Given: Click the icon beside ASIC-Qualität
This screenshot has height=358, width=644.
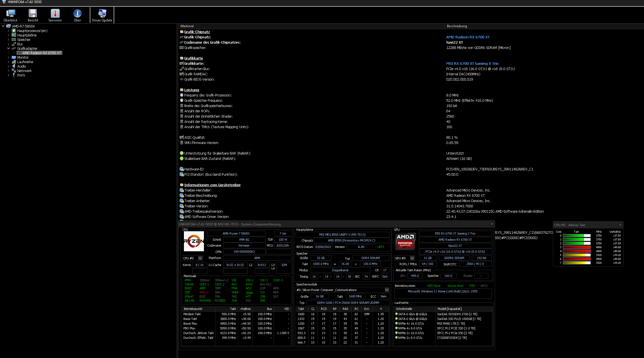Looking at the screenshot, I should [182, 137].
